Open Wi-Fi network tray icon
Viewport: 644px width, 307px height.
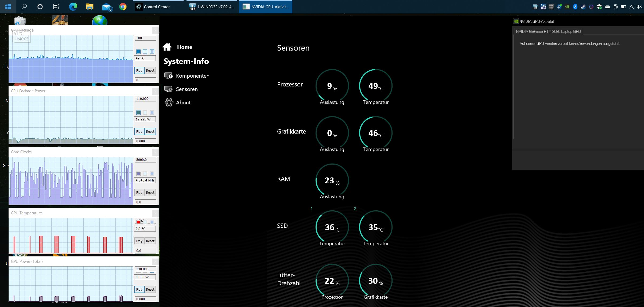(631, 7)
